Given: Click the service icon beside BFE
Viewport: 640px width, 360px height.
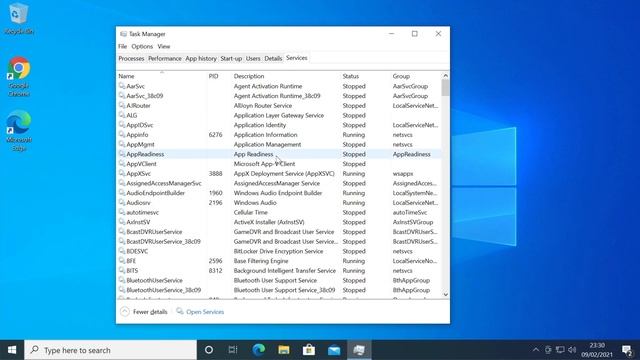Looking at the screenshot, I should point(122,260).
